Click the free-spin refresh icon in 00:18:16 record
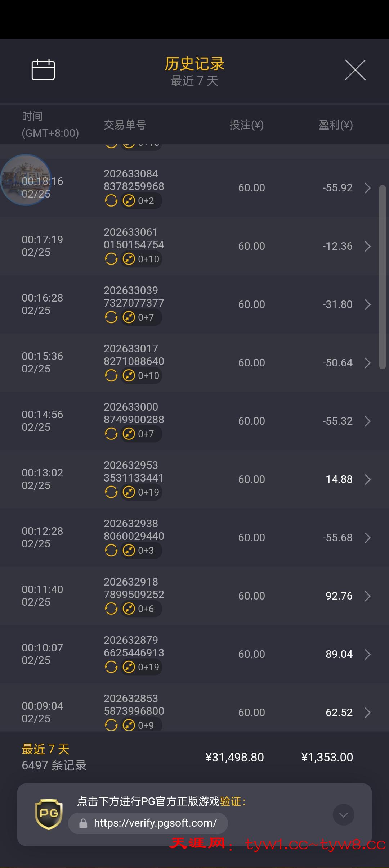This screenshot has width=389, height=868. point(111,200)
